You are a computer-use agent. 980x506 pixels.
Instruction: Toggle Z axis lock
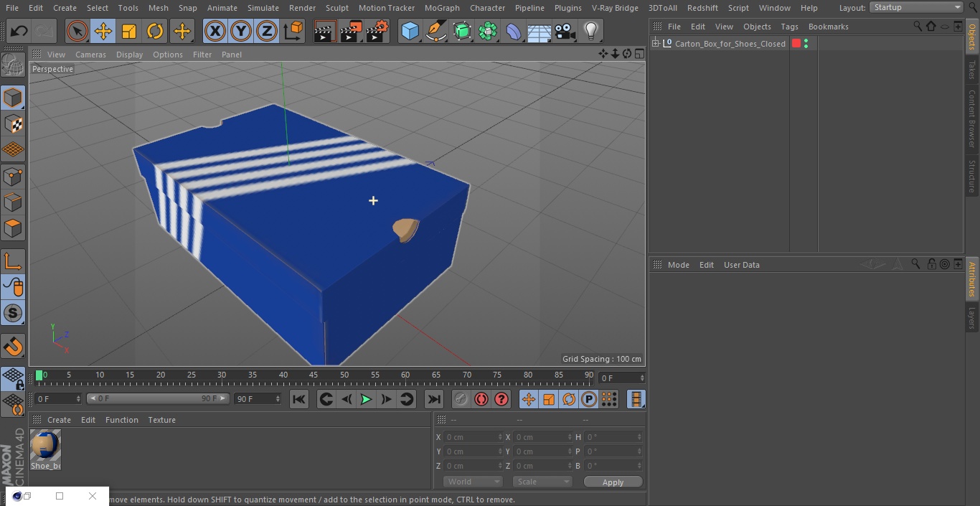tap(267, 31)
